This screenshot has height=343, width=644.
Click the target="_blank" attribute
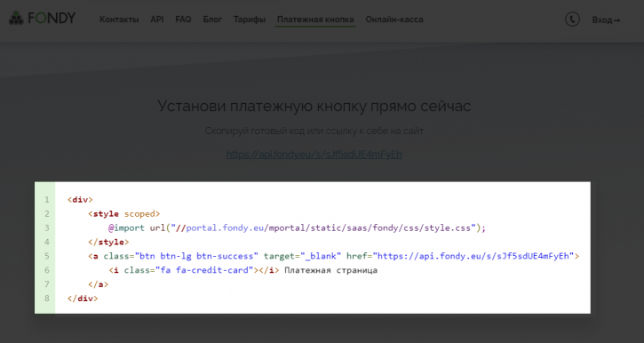pos(302,256)
